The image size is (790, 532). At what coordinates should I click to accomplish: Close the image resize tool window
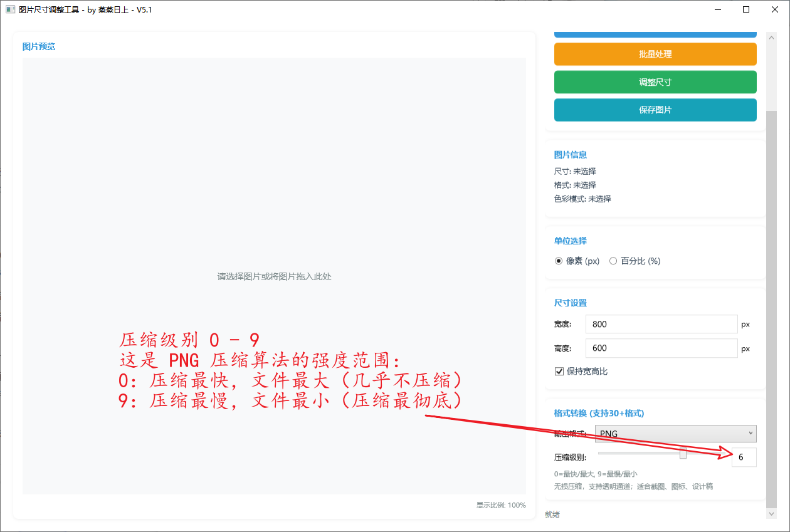pos(775,9)
